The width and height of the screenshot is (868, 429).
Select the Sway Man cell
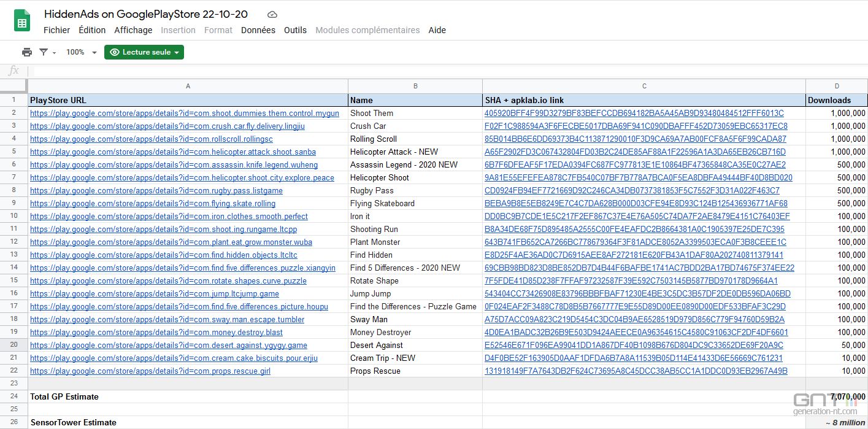[415, 319]
